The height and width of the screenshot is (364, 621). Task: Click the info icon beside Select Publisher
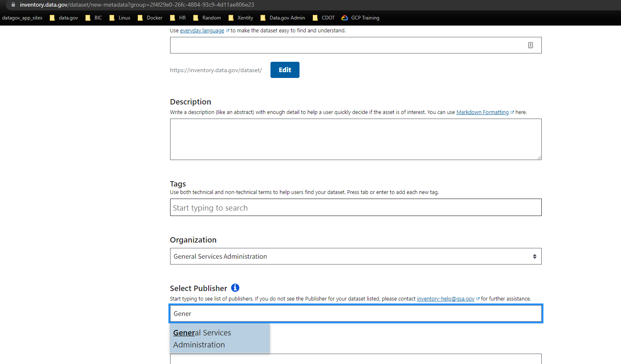[235, 288]
